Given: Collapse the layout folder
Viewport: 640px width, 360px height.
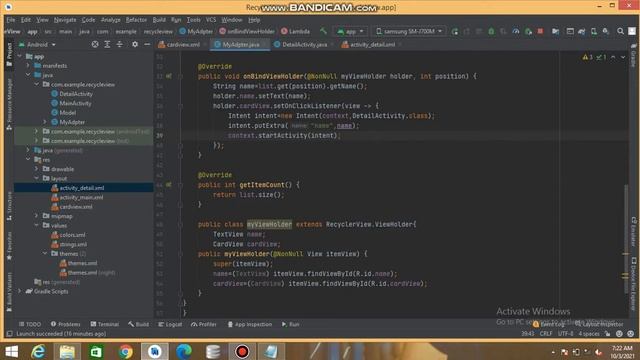Looking at the screenshot, I should 36,178.
